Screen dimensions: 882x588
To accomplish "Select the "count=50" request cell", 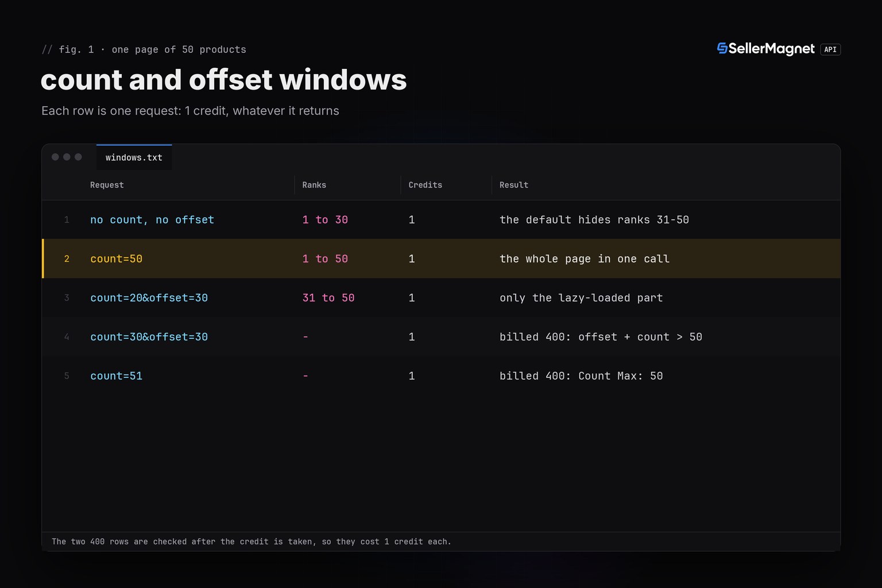I will click(117, 259).
